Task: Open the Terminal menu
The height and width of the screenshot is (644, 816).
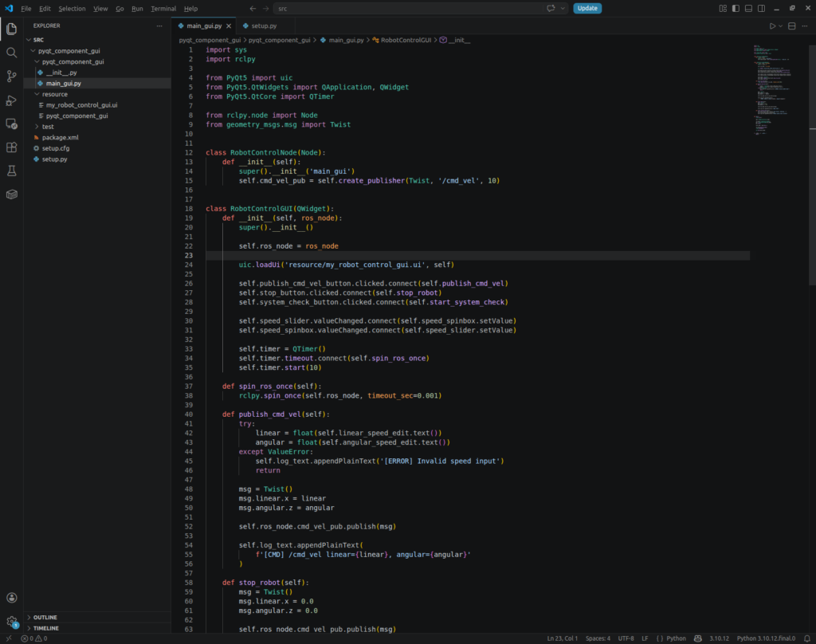Action: pos(163,8)
